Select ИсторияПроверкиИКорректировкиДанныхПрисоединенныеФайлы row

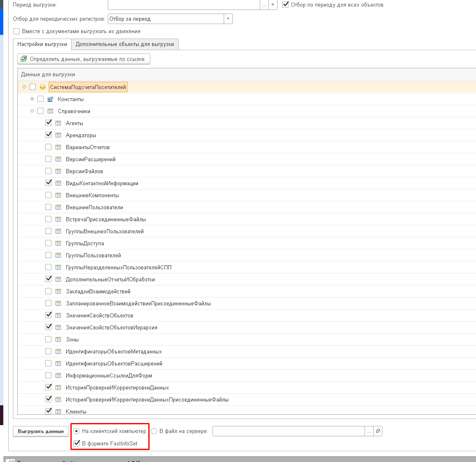(246, 400)
